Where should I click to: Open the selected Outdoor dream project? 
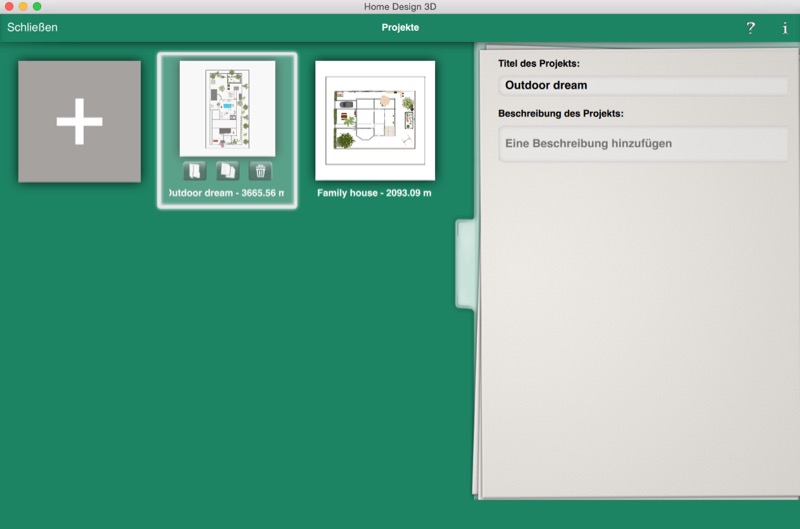point(194,171)
